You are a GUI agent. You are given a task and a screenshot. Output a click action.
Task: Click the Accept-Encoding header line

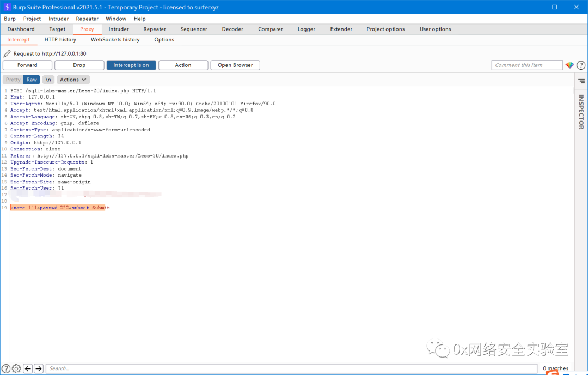[x=54, y=123]
